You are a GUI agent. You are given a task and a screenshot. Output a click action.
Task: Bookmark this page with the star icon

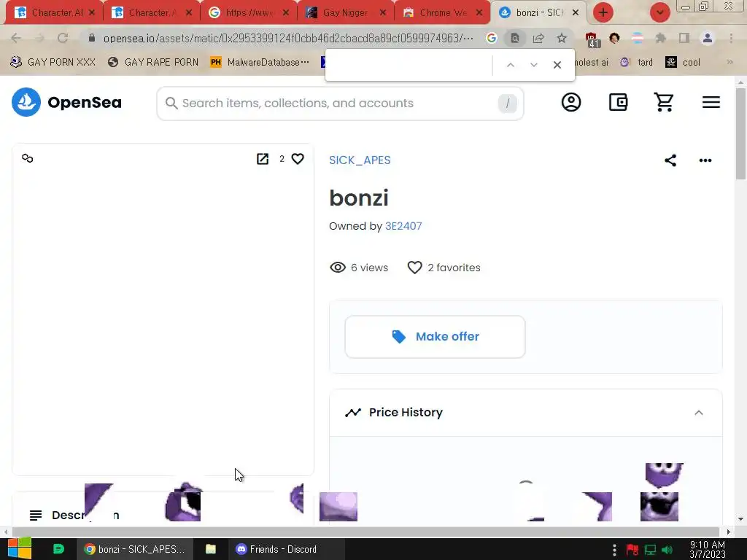562,38
